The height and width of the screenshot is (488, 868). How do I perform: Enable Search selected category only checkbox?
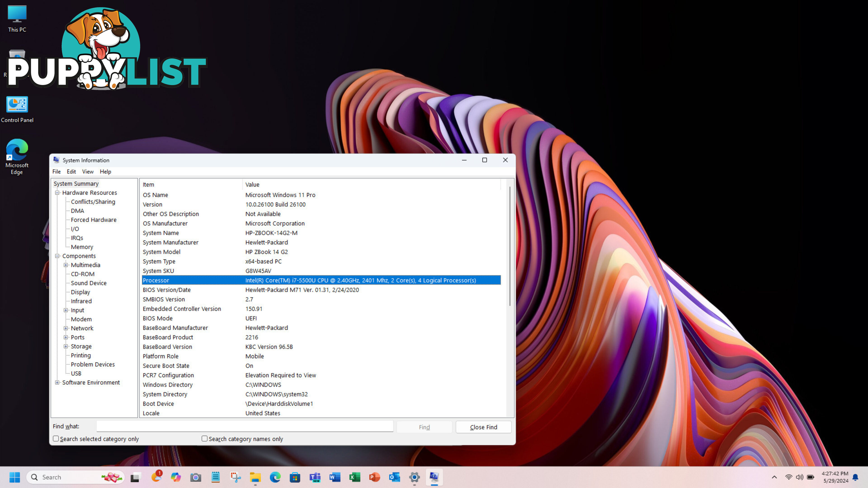coord(56,439)
